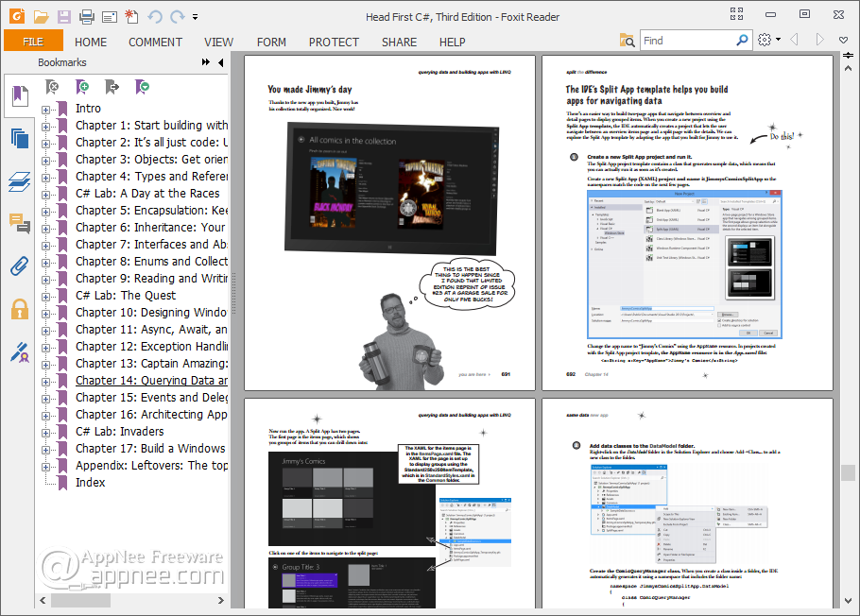The image size is (860, 616).
Task: Expand Chapter 4: Types and References node
Action: 46,178
